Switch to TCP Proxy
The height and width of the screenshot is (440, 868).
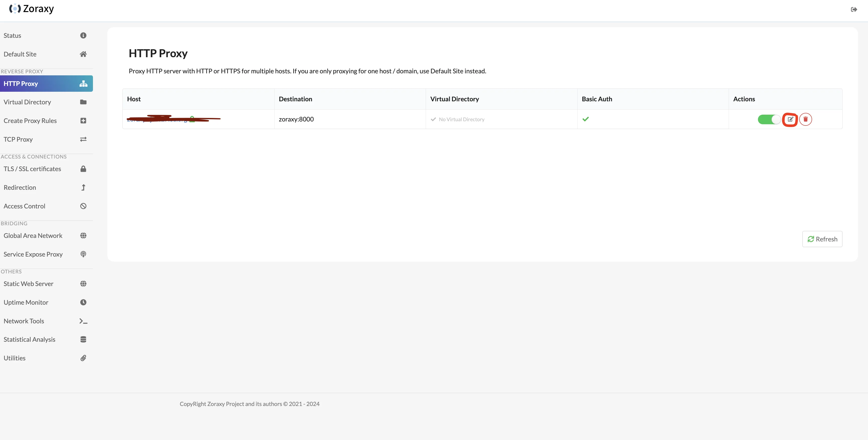tap(47, 139)
